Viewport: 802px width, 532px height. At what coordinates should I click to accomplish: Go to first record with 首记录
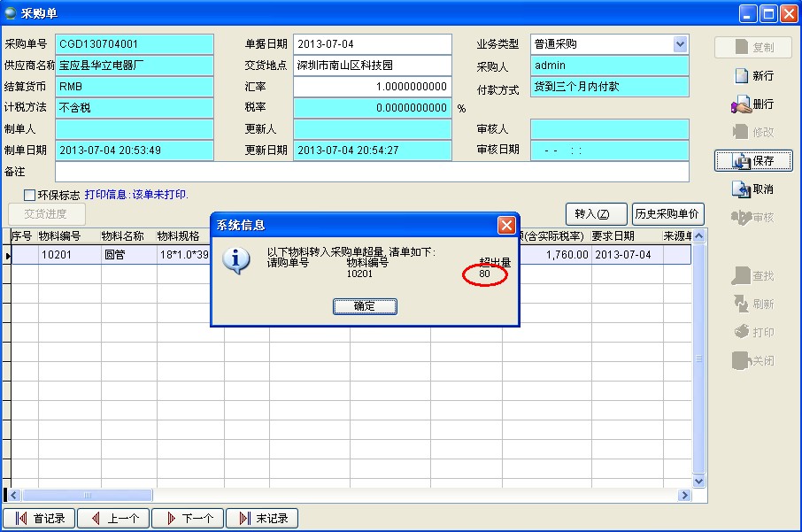(40, 519)
